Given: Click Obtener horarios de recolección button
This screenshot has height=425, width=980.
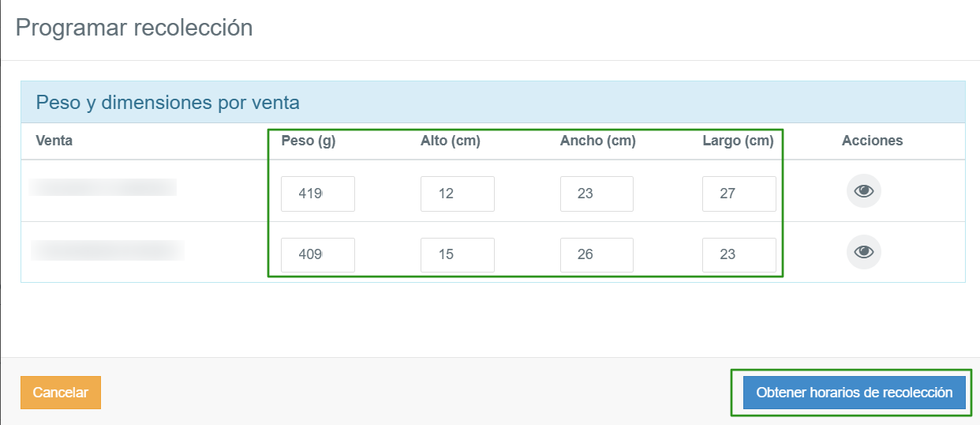Looking at the screenshot, I should [855, 393].
